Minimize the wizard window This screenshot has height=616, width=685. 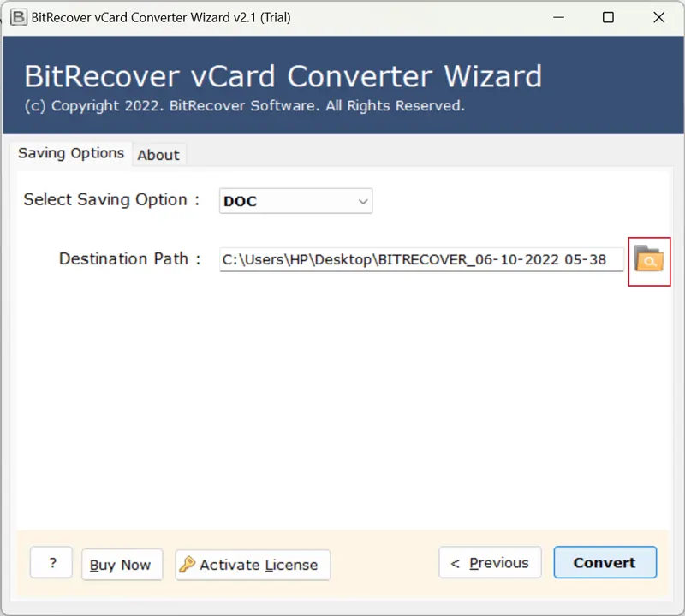(557, 17)
